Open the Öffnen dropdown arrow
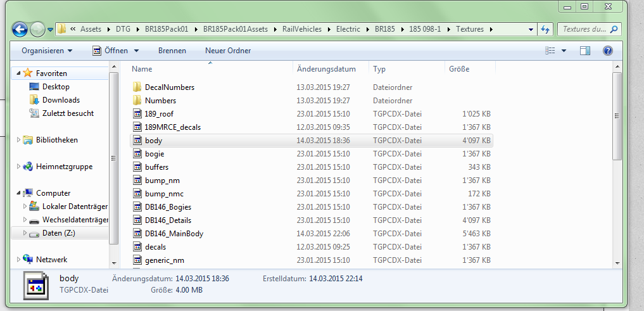This screenshot has width=644, height=311. click(x=136, y=51)
